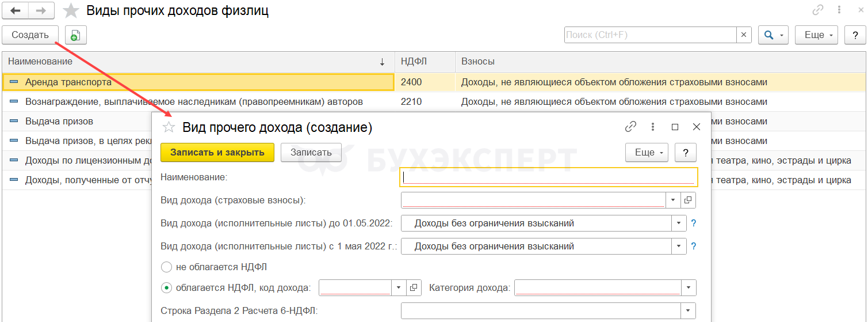Clear the search field with X
868x322 pixels.
pos(744,35)
